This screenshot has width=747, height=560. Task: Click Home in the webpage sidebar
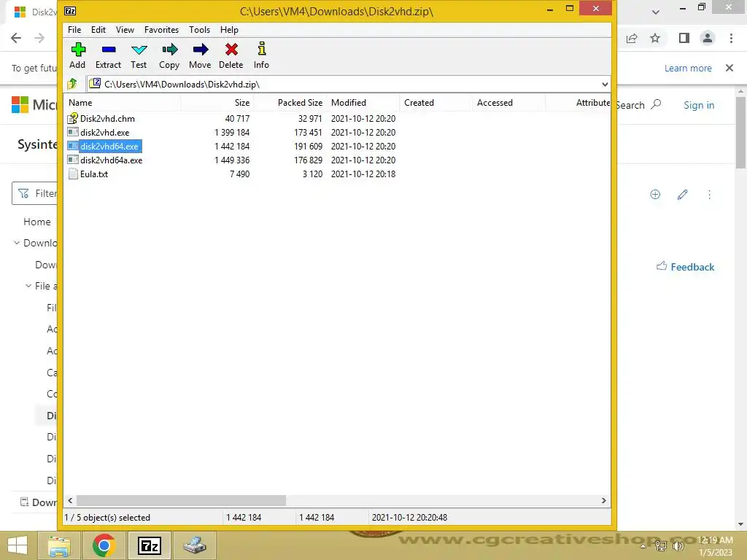(36, 222)
